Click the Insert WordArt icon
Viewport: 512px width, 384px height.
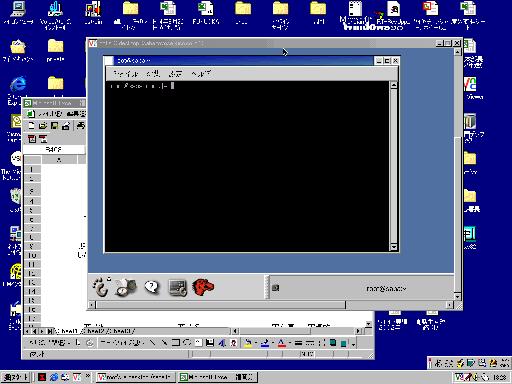[222, 343]
